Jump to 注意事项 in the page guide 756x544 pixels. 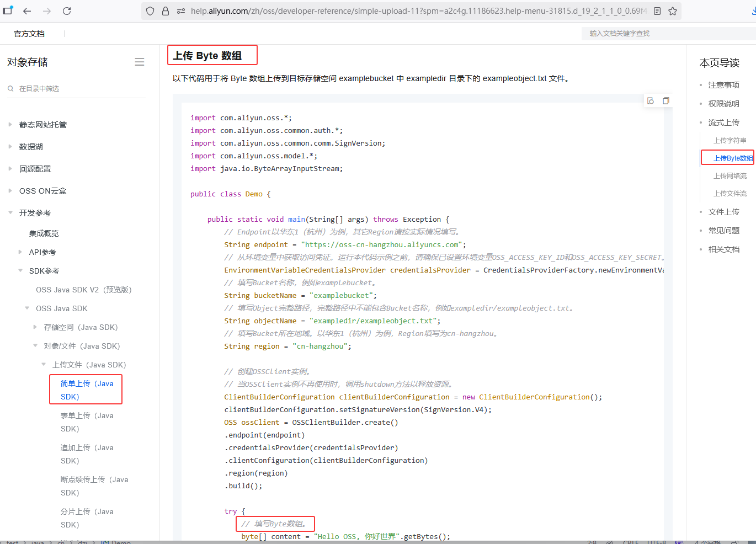(723, 85)
